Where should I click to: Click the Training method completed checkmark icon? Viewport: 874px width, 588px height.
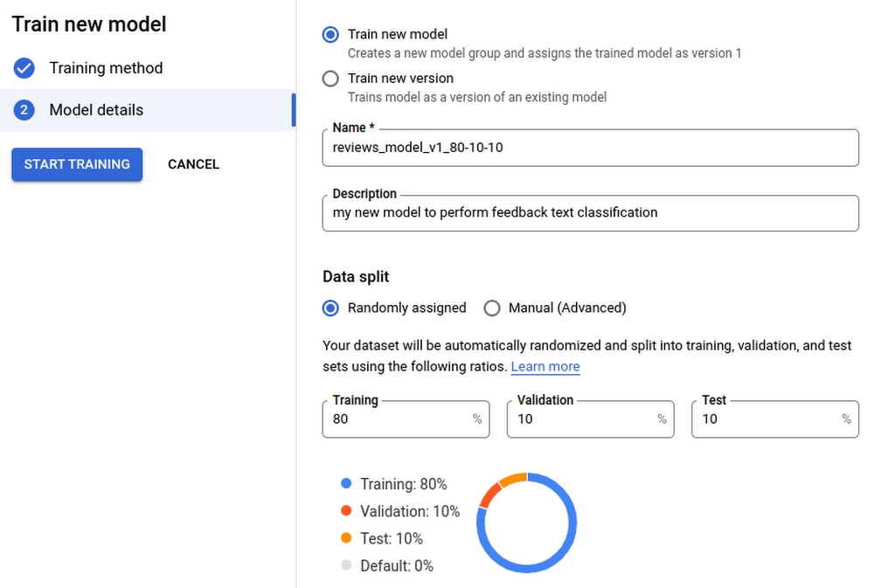24,68
